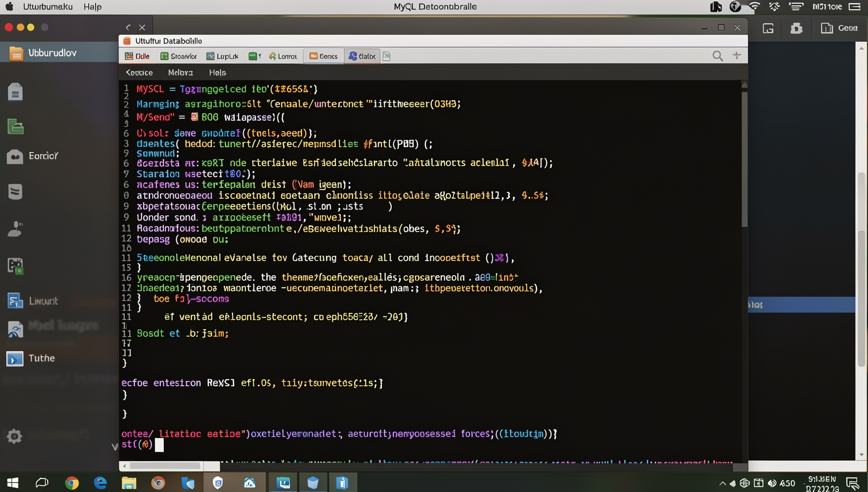The height and width of the screenshot is (492, 868).
Task: Click the document icon after the Clalbx tab
Action: [x=386, y=56]
